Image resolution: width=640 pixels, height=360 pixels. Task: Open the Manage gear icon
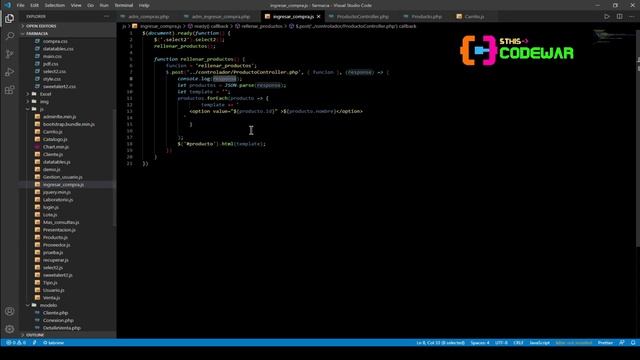tap(9, 329)
